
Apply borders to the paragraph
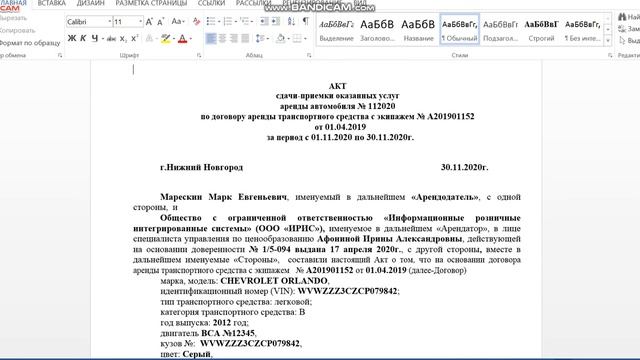[297, 38]
